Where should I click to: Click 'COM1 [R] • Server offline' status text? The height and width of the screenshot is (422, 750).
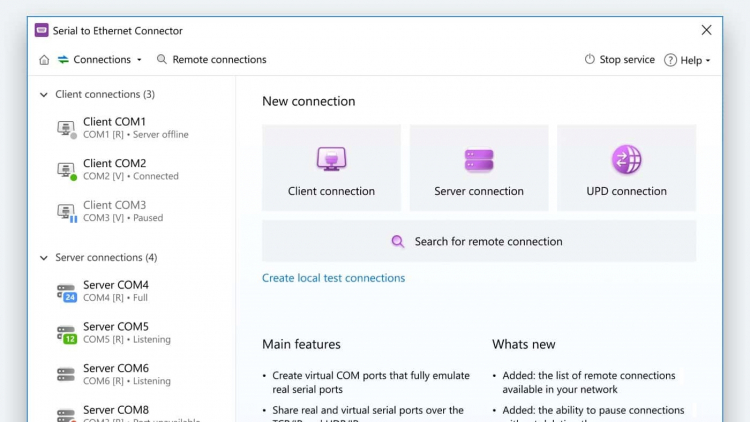[136, 135]
